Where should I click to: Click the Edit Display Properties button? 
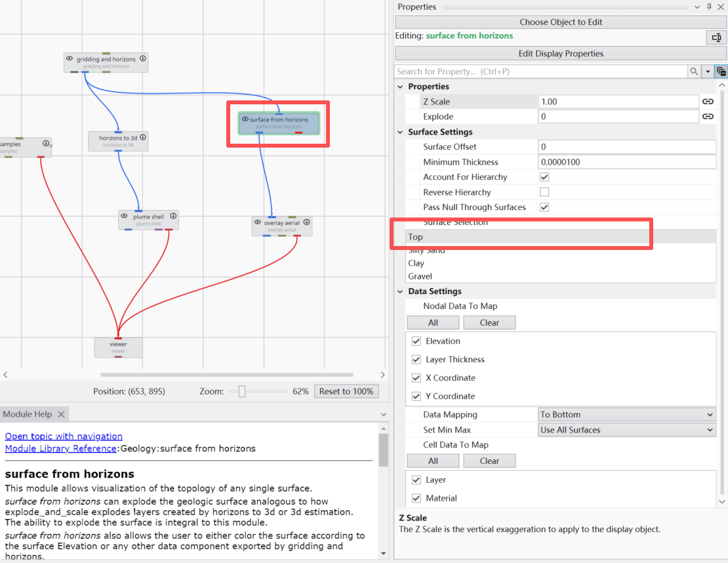(561, 54)
